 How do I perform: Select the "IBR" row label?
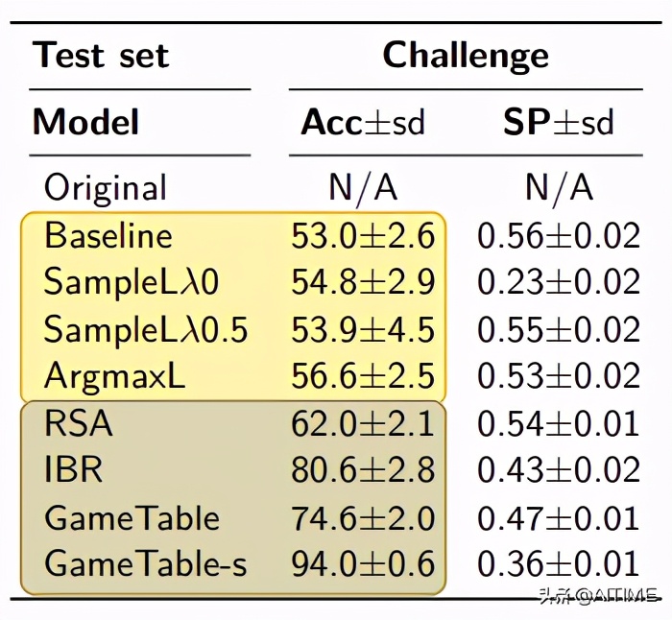coord(73,470)
